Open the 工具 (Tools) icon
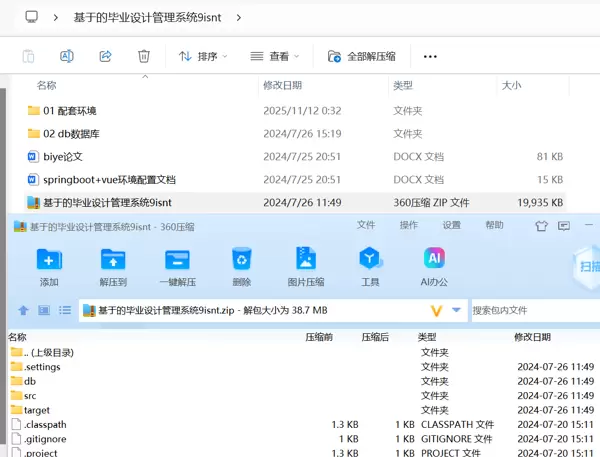Screen dimensions: 600x457 point(370,261)
